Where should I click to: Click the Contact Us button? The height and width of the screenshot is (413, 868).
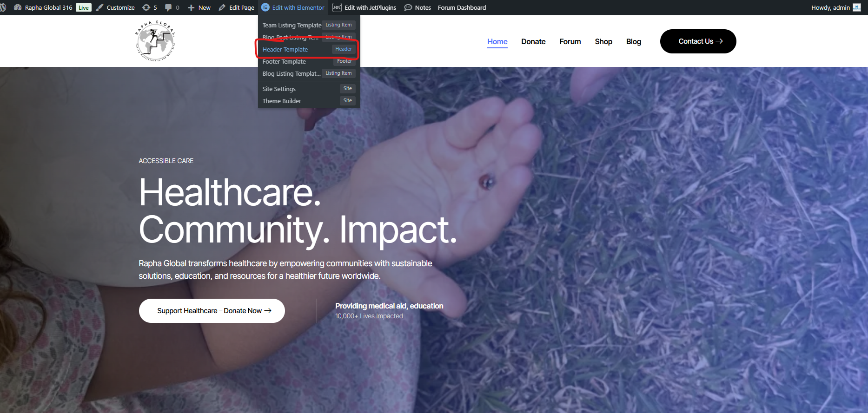point(698,41)
